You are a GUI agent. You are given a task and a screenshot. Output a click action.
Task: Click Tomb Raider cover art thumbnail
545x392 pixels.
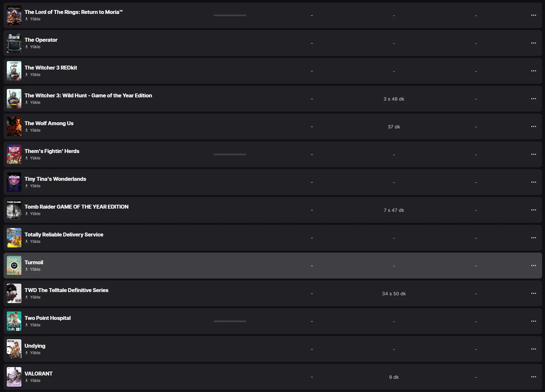pos(14,210)
